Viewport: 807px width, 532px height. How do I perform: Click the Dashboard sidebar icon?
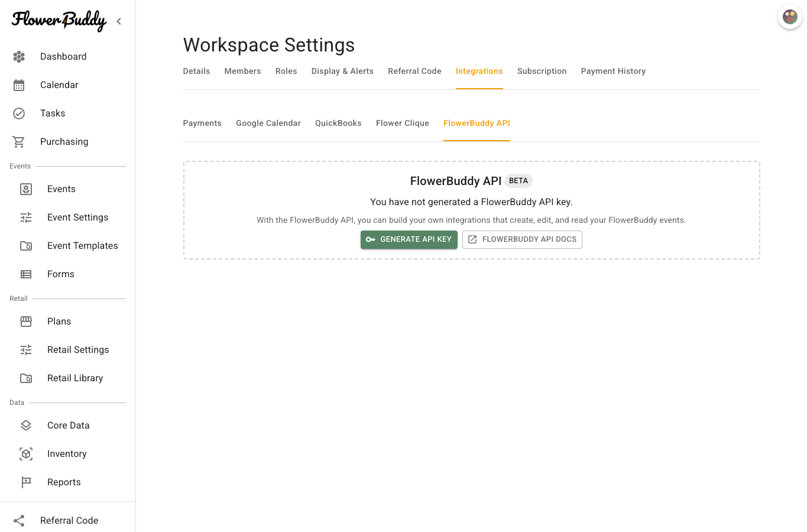(19, 57)
